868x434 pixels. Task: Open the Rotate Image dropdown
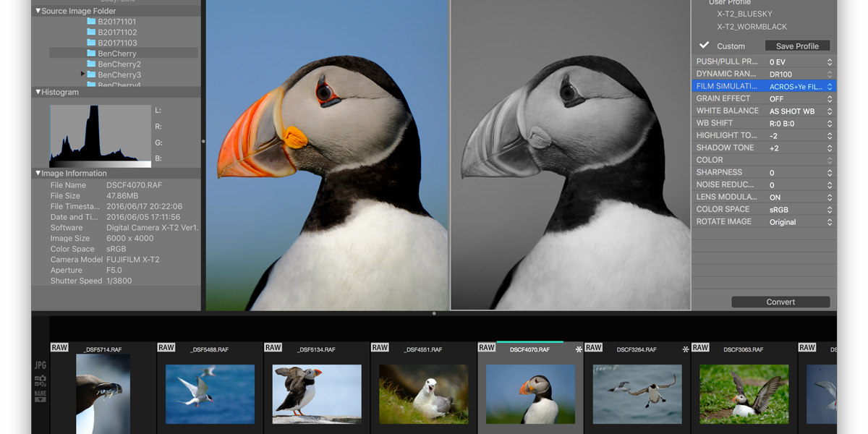800,221
